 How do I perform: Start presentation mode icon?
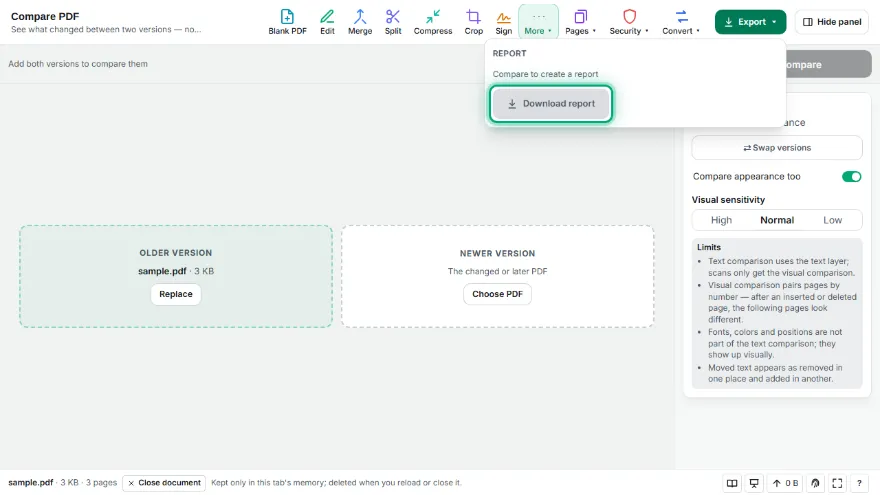[x=754, y=483]
